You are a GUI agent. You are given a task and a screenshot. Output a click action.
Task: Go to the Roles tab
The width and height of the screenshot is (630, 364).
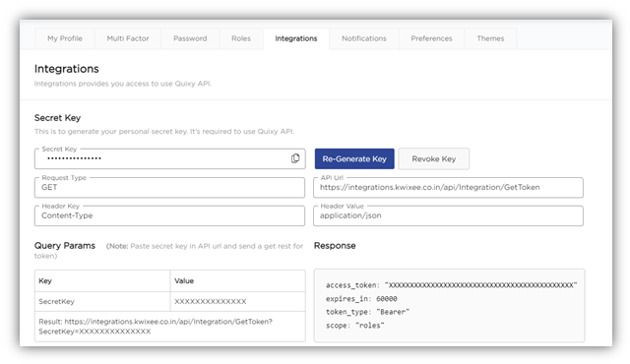(241, 38)
